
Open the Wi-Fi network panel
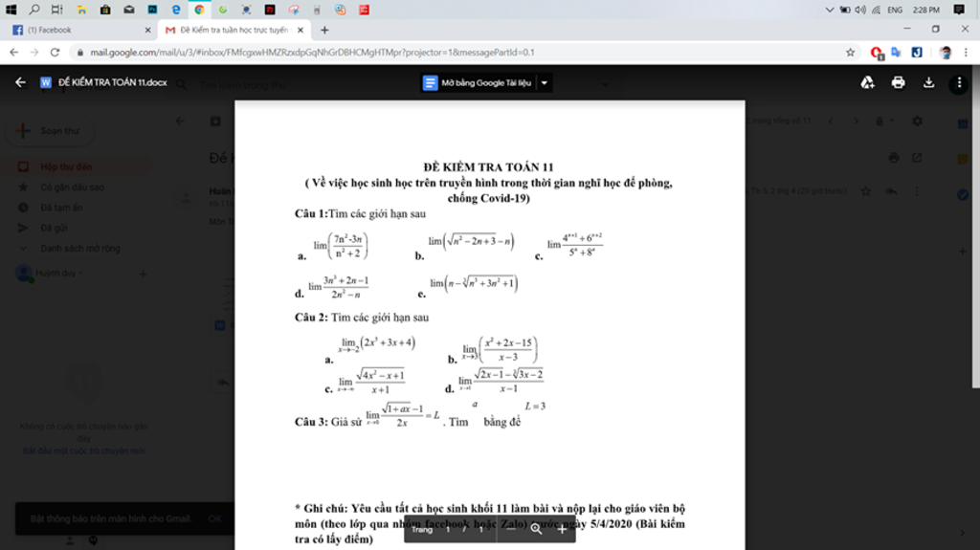[x=877, y=10]
